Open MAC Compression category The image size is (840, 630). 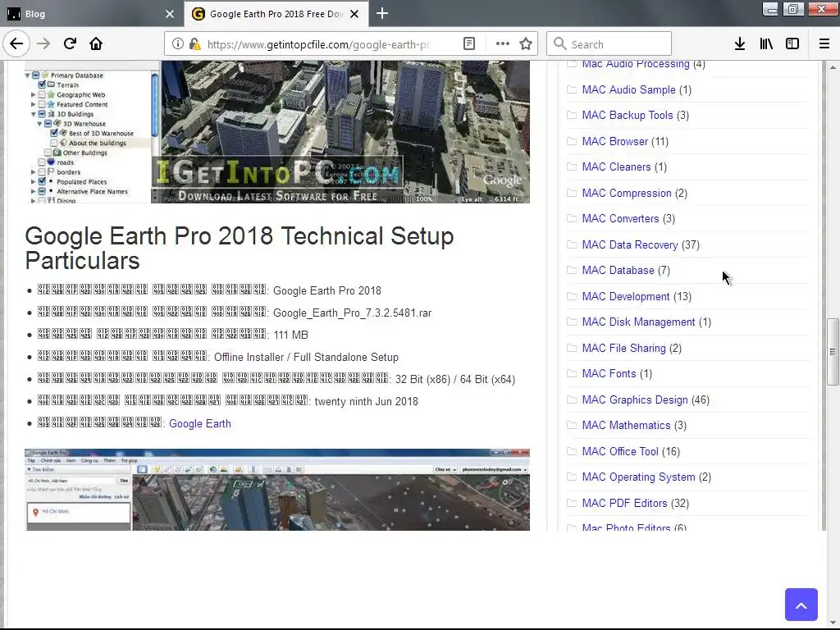[626, 193]
